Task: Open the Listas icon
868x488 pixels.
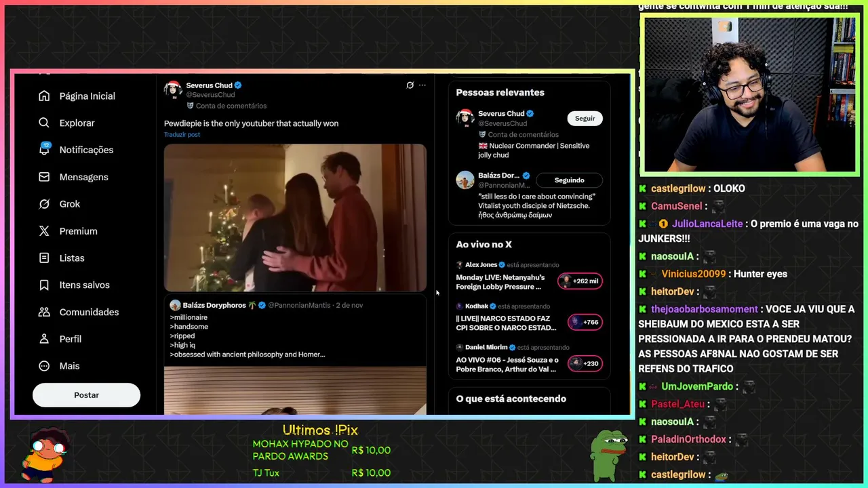Action: 44,258
